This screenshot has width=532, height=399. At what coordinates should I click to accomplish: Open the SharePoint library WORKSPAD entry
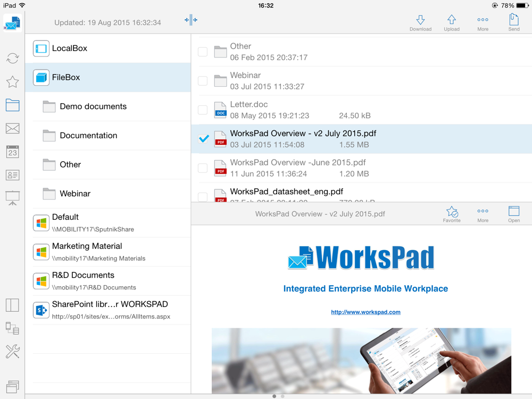click(x=108, y=310)
